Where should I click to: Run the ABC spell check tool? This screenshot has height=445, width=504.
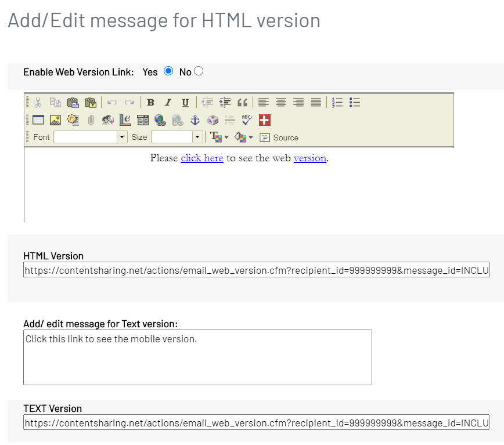(247, 120)
